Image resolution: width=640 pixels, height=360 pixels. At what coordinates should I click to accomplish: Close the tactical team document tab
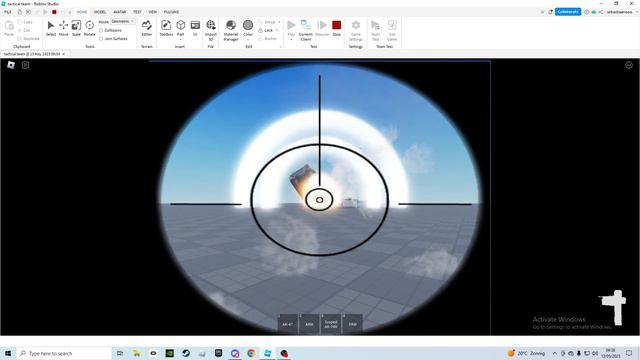coord(64,54)
